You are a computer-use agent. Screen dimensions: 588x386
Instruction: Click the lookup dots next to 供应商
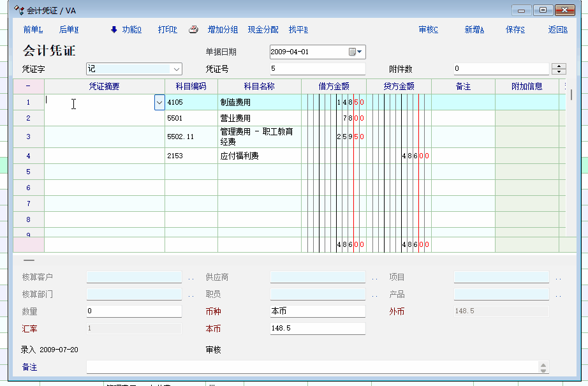tap(374, 278)
